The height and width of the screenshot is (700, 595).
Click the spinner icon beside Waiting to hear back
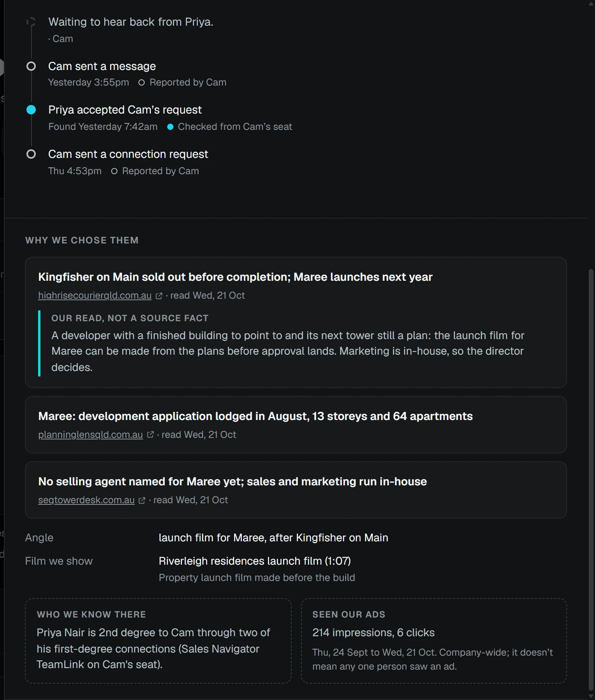(31, 22)
